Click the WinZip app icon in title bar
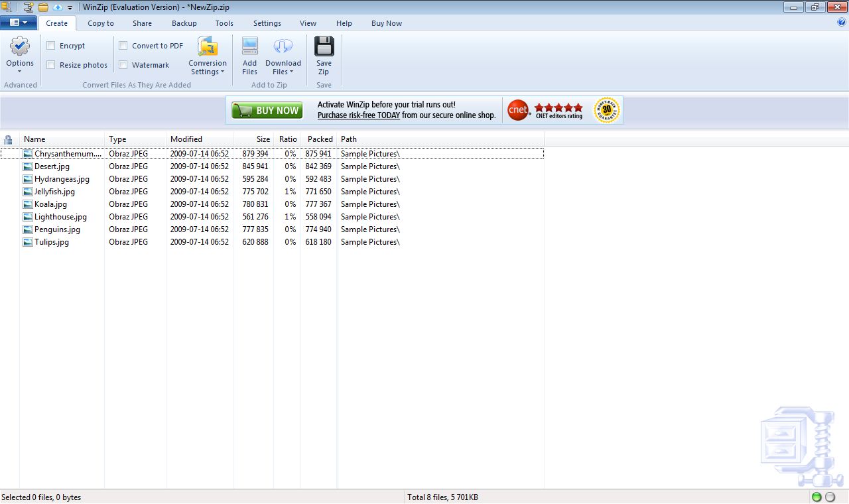Image resolution: width=849 pixels, height=504 pixels. coord(5,7)
